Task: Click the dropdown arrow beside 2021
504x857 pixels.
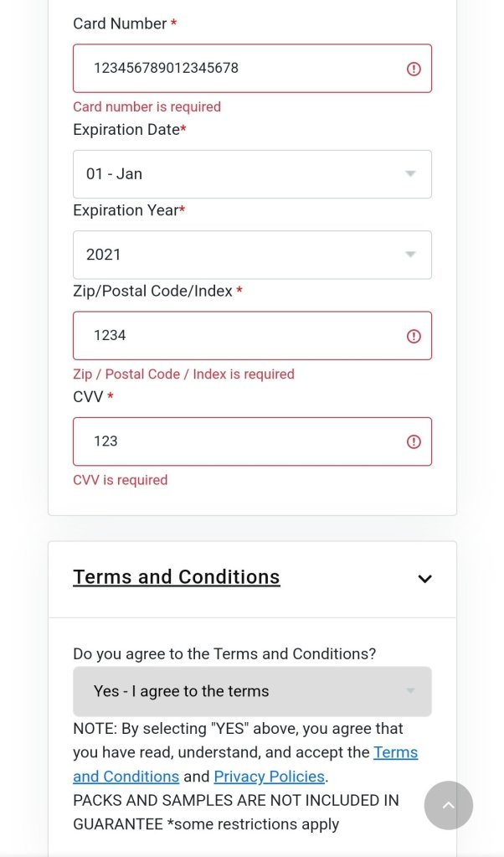Action: point(410,255)
